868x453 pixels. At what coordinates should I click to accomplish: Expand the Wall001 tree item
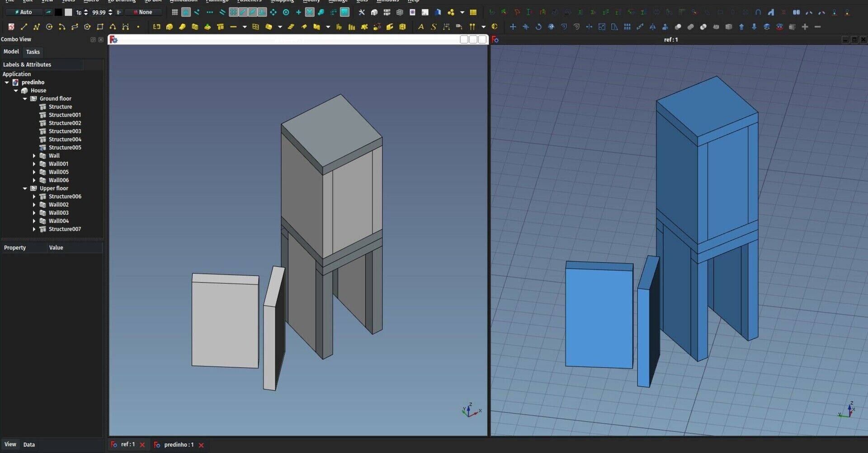[x=34, y=164]
